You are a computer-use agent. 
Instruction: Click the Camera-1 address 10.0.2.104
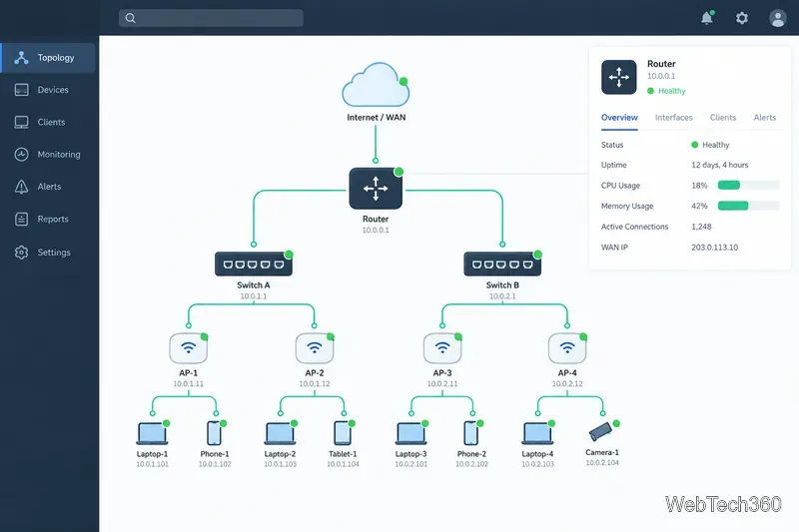(x=602, y=463)
